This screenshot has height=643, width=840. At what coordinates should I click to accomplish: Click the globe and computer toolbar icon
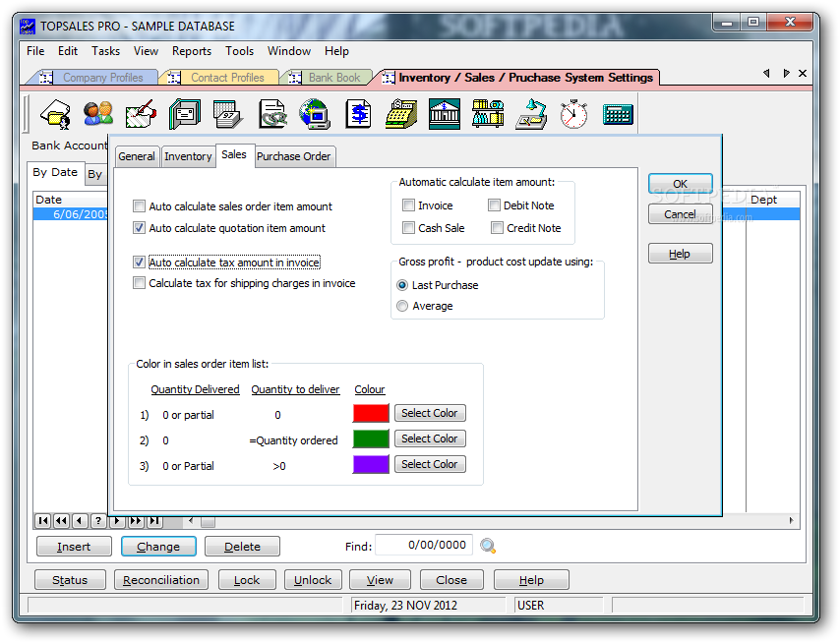coord(315,114)
